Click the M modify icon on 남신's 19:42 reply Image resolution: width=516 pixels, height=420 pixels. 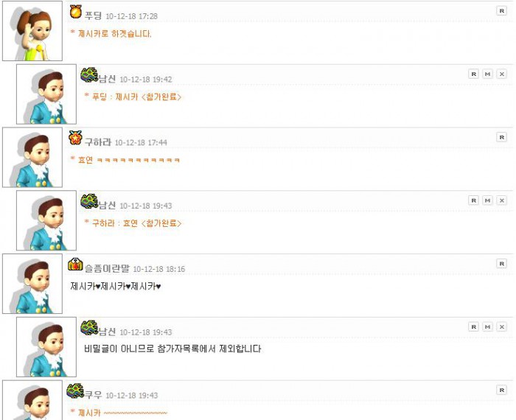point(487,74)
